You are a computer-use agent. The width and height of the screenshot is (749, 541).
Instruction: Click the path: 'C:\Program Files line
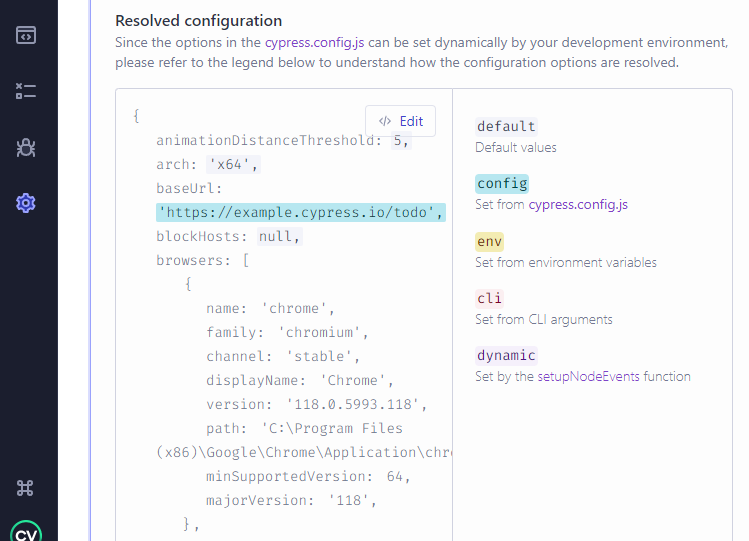tap(304, 428)
